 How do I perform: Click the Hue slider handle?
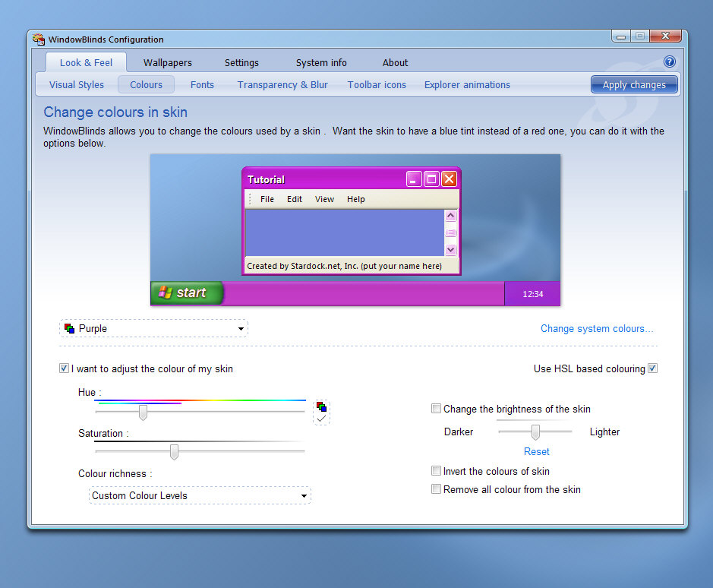(143, 412)
